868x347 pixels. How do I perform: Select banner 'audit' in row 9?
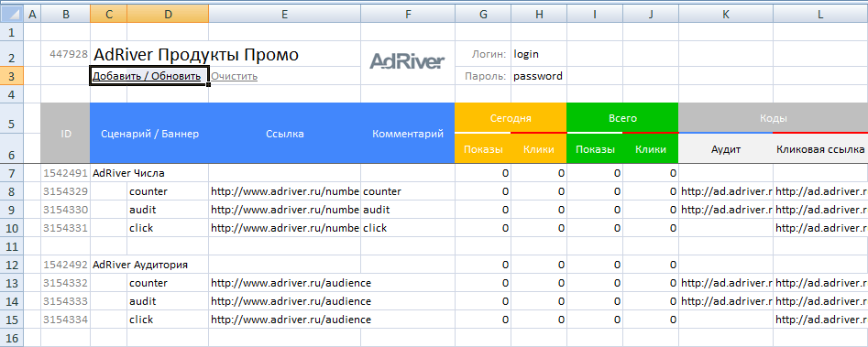[x=168, y=210]
